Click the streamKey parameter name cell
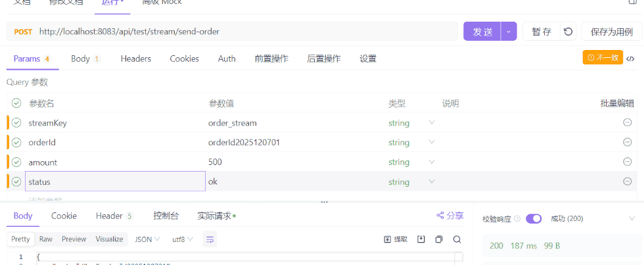The width and height of the screenshot is (644, 265). click(115, 123)
